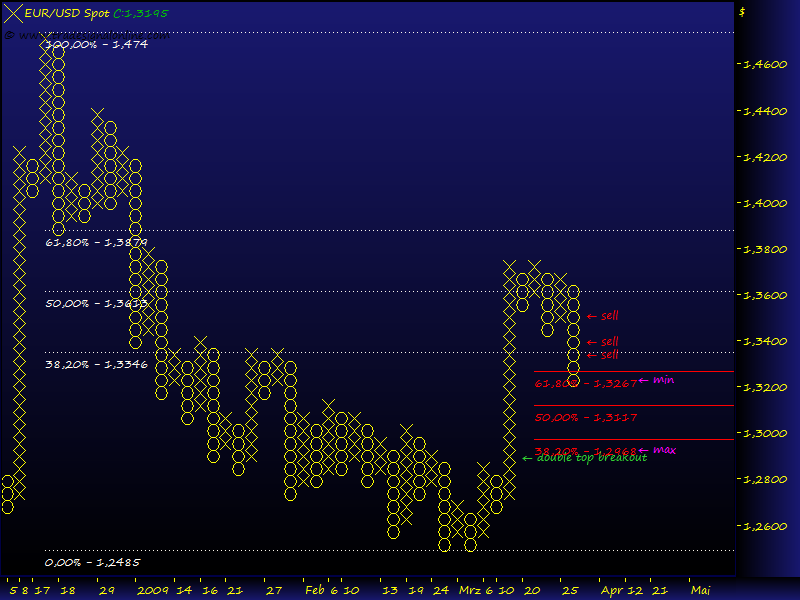Click the purple arrow pointing at the min annotation
The image size is (800, 600).
[642, 380]
